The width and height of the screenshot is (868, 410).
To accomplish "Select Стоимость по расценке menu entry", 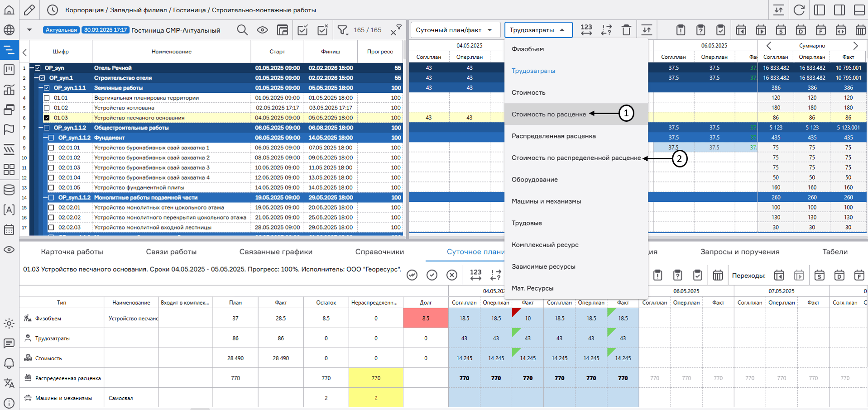I will point(548,114).
